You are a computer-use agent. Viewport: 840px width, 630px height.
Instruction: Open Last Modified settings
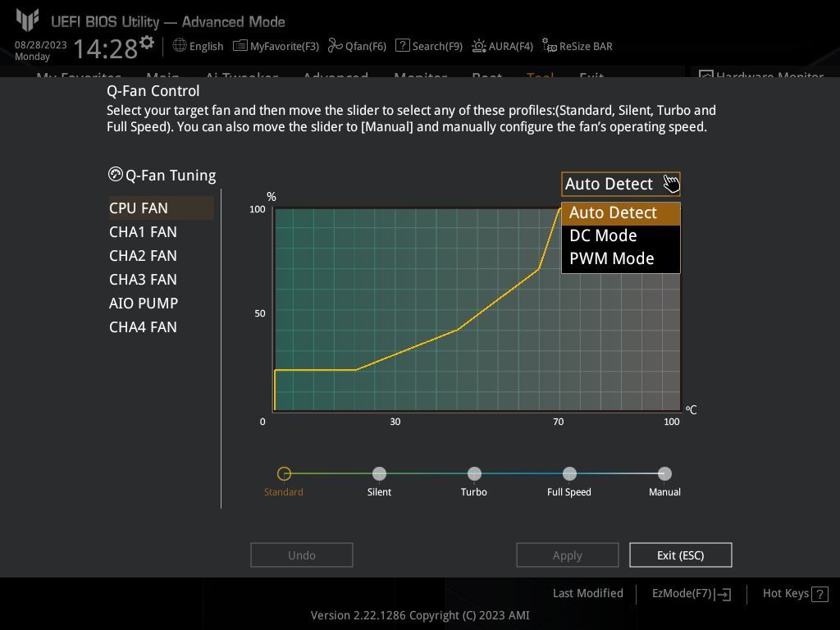point(587,593)
